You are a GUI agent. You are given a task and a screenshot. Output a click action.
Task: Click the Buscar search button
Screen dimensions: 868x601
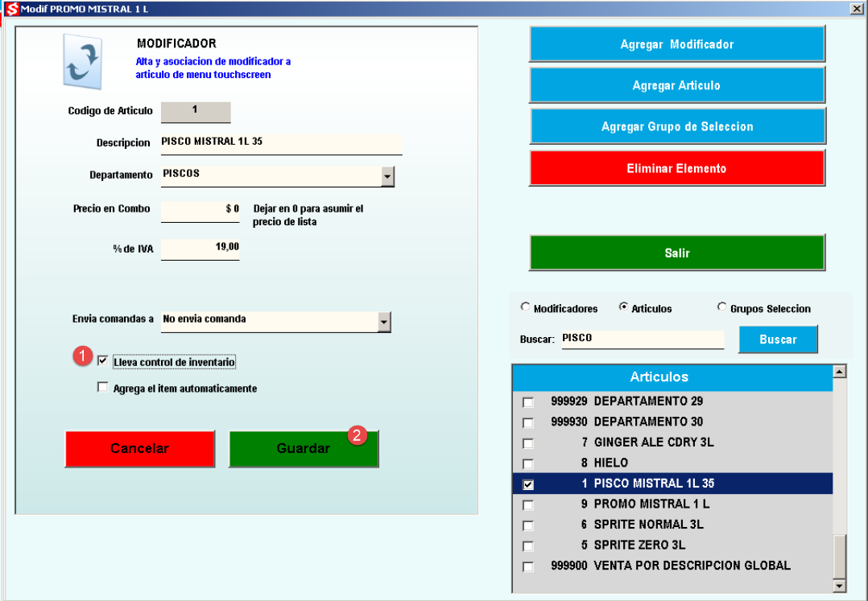[x=778, y=339]
